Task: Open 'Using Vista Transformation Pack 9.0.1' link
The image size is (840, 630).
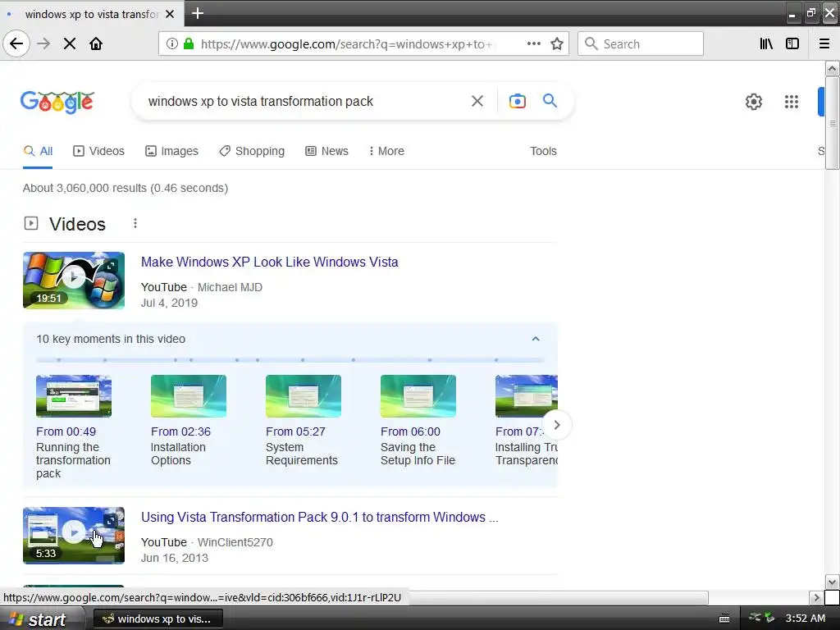Action: [x=319, y=517]
